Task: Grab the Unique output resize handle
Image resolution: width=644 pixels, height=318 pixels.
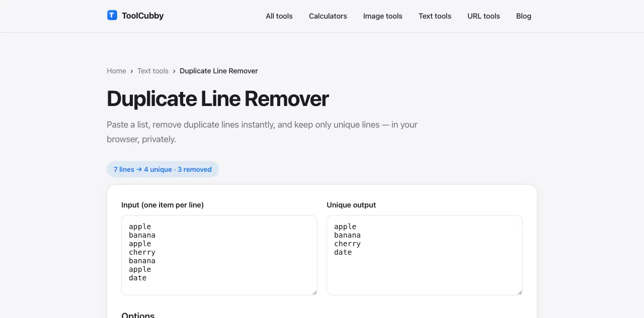Action: (520, 292)
